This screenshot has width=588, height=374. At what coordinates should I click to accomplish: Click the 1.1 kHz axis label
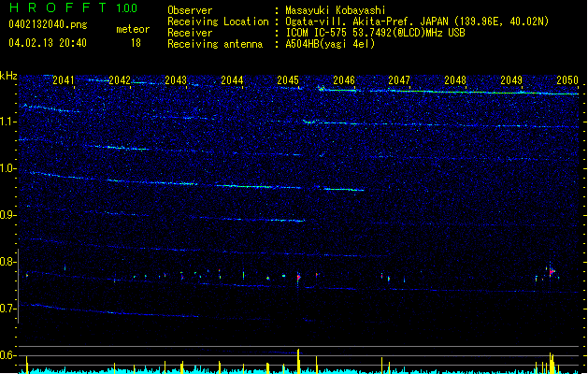coord(8,122)
